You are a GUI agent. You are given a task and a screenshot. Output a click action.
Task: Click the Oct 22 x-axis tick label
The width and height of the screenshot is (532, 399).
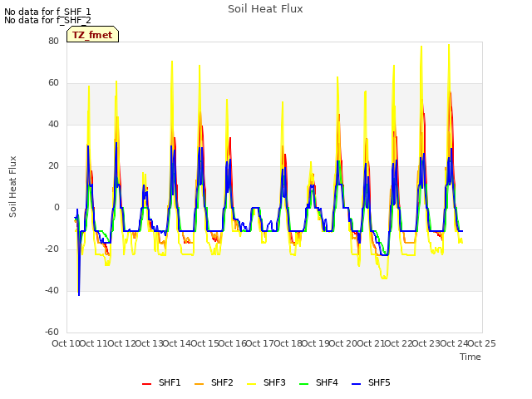point(399,343)
